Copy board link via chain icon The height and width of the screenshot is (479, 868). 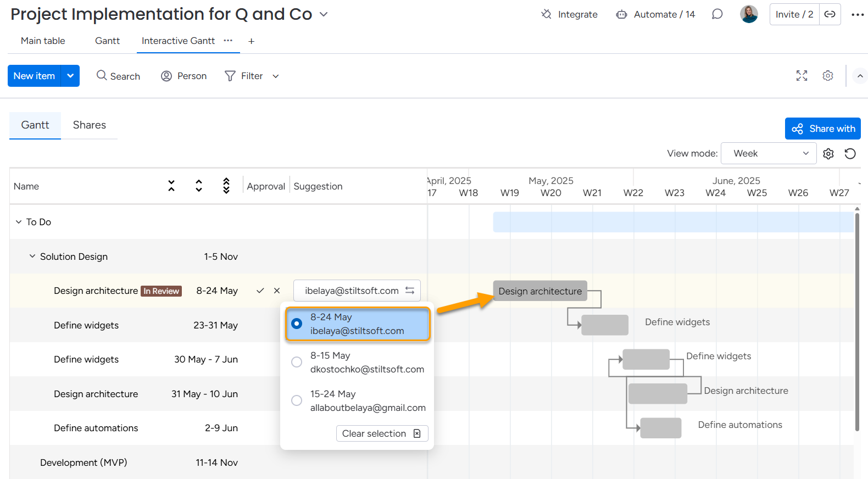830,14
